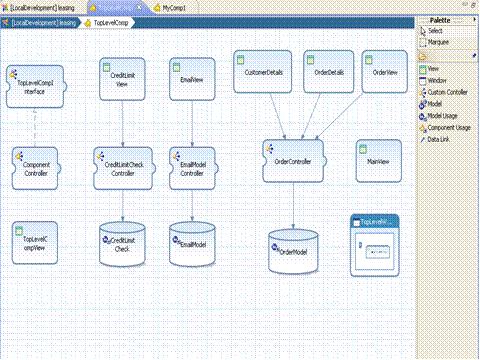Viewport: 480px width, 360px height.
Task: Select the MainView node
Action: (379, 161)
